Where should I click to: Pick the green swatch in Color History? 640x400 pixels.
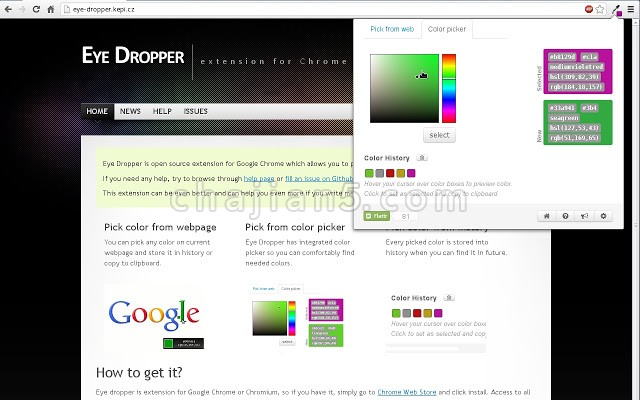369,173
